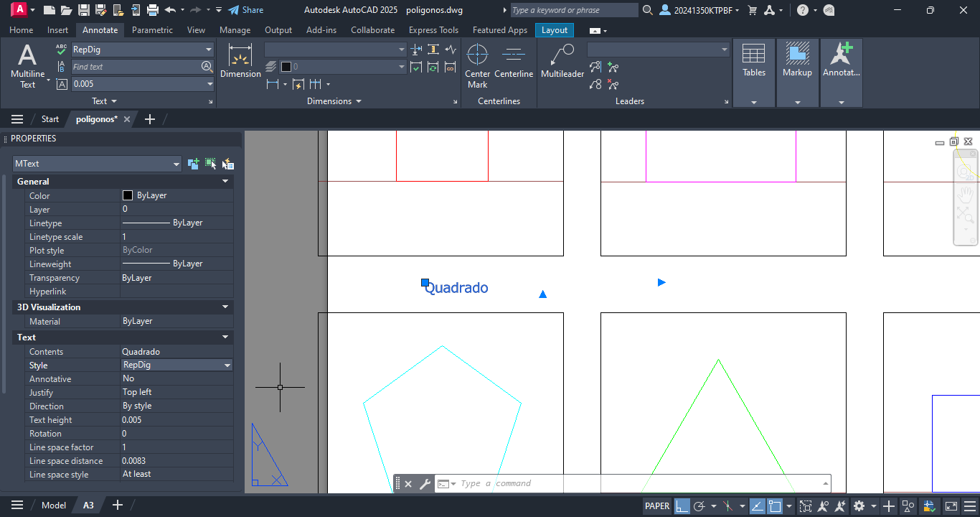Click the Find text input field
Image resolution: width=980 pixels, height=517 pixels.
[135, 67]
